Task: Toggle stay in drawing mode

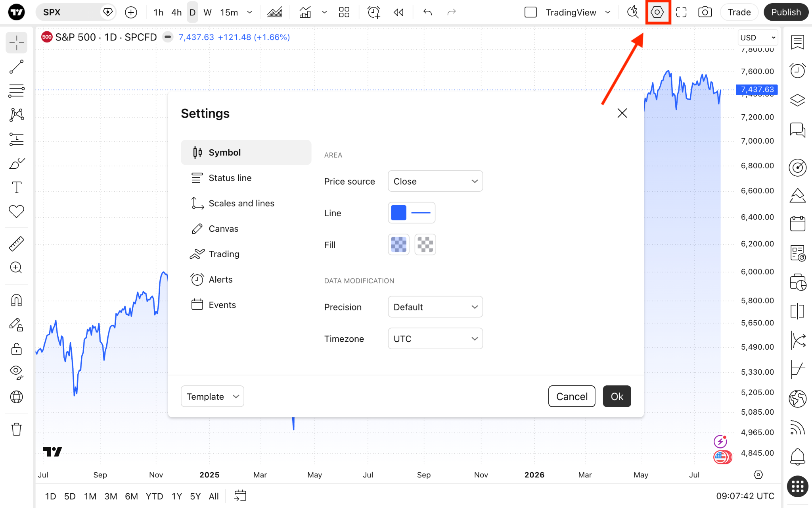Action: pos(16,325)
